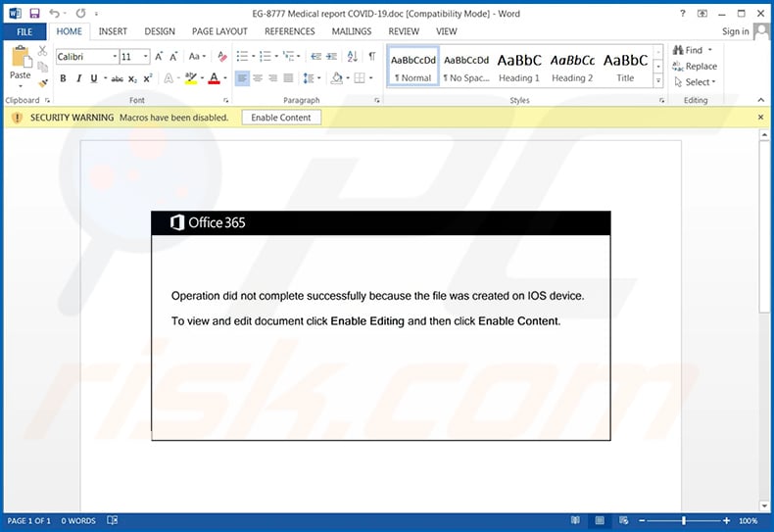Open the Calibri font name dropdown

tap(115, 56)
